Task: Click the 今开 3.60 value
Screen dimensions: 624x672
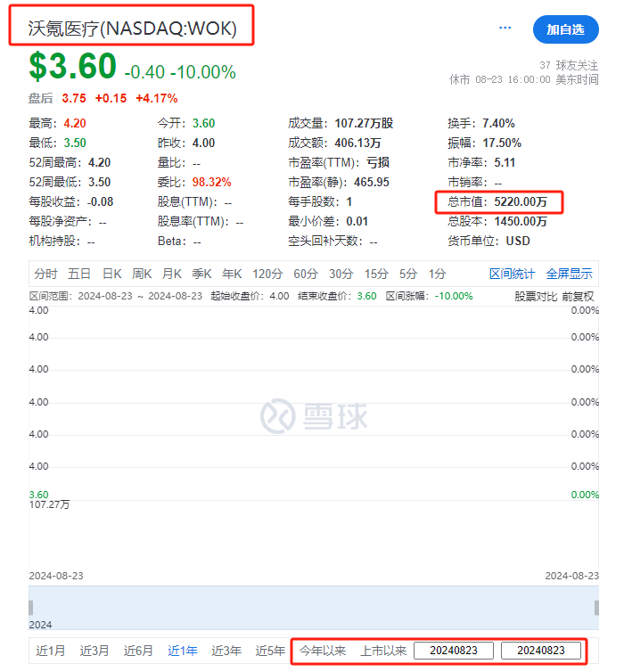Action: coord(203,123)
